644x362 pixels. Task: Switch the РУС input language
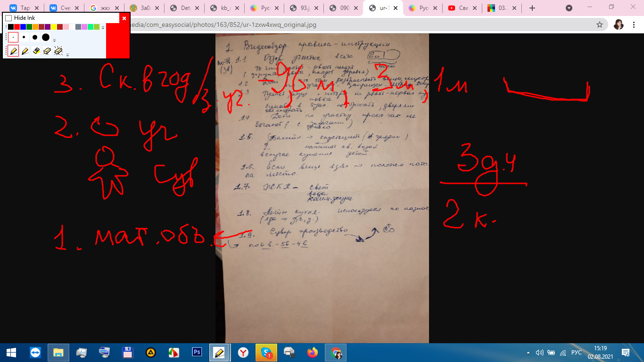pyautogui.click(x=576, y=352)
